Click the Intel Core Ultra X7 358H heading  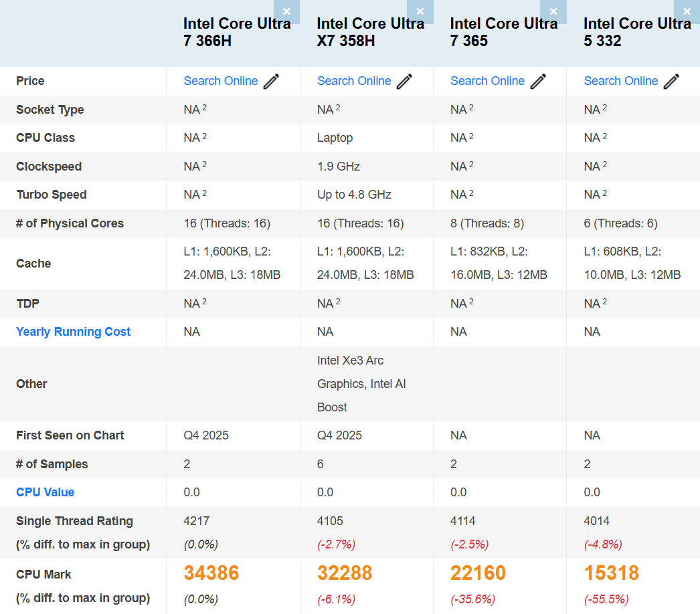pyautogui.click(x=370, y=32)
